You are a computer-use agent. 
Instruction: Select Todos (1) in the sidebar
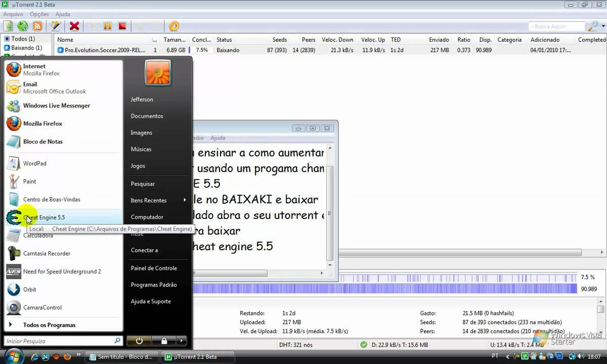pyautogui.click(x=23, y=39)
